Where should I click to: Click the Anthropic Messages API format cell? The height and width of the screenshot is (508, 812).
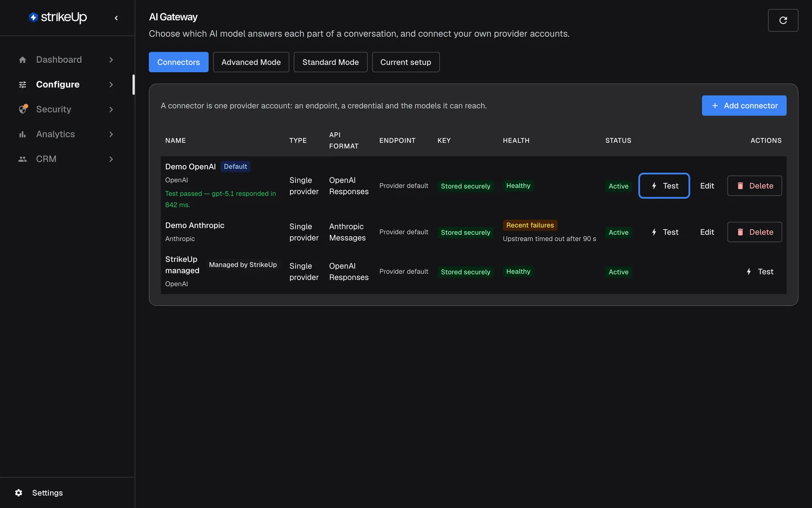coord(347,232)
